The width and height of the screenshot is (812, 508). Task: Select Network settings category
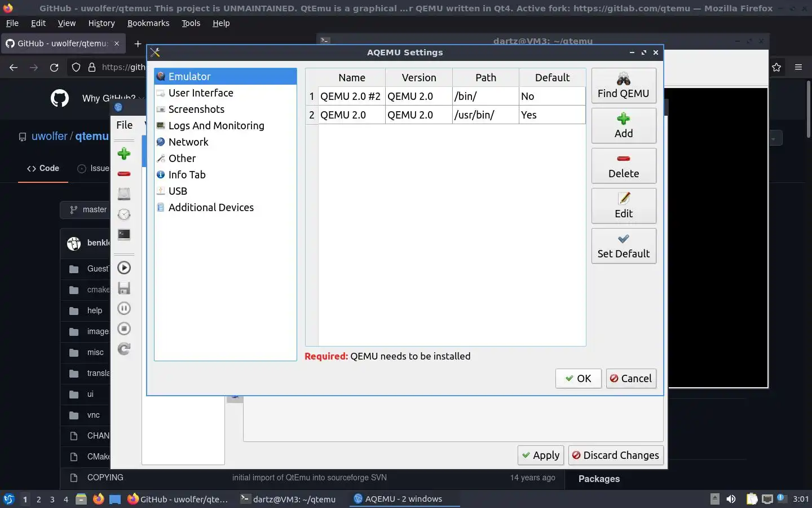tap(226, 142)
